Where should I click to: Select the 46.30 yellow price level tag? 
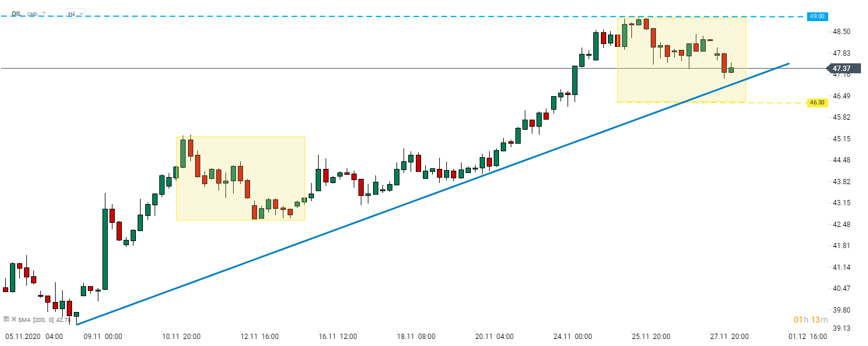(816, 103)
